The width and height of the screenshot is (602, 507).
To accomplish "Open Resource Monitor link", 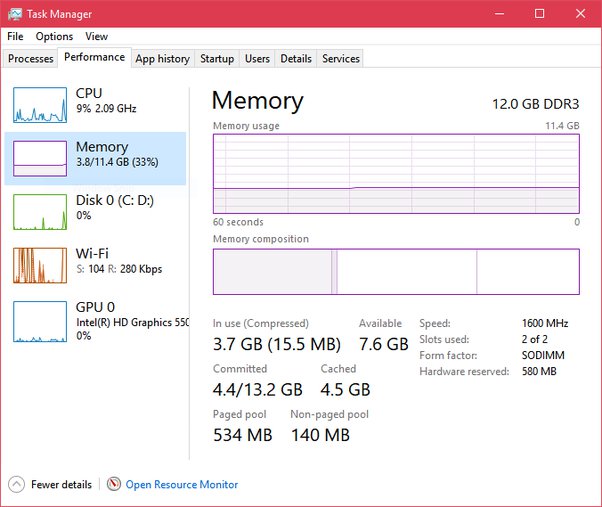I will click(x=182, y=485).
